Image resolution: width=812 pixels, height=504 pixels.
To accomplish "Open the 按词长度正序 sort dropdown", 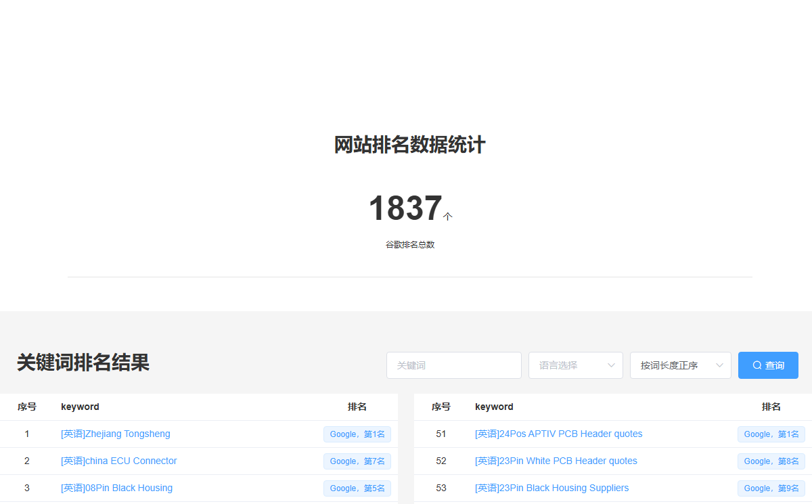I will point(681,365).
